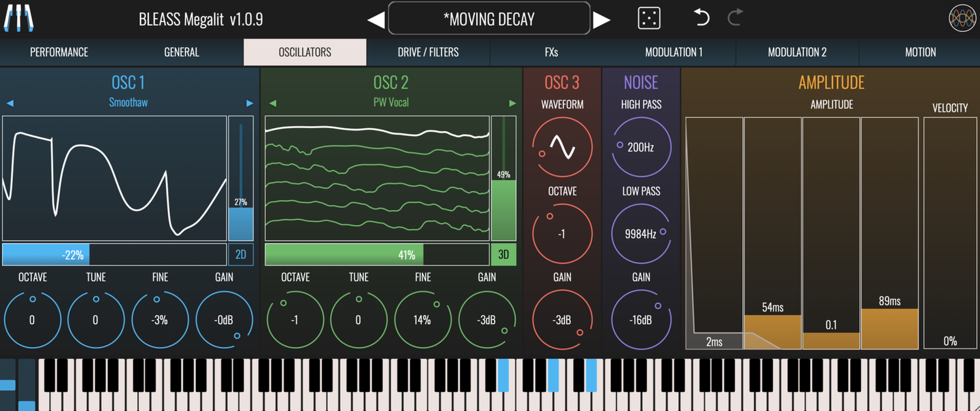Toggle the OSC 2 3D view button
Viewport: 980px width, 411px height.
tap(503, 255)
